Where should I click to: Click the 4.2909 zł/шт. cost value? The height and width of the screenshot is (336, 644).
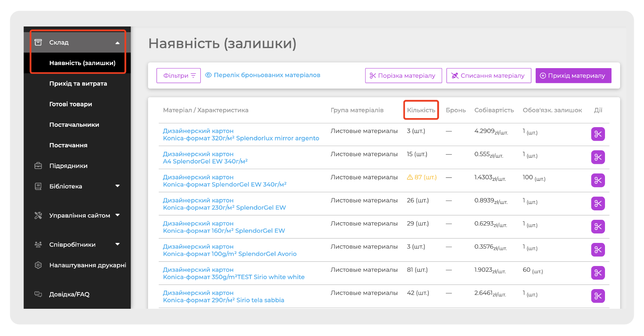pos(491,131)
